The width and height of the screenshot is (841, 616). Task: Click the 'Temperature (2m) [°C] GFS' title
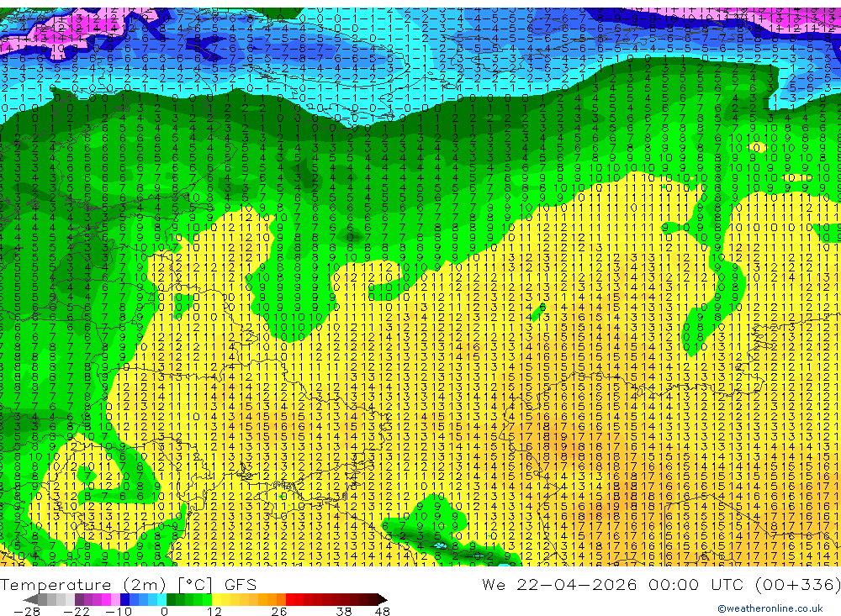pyautogui.click(x=128, y=584)
